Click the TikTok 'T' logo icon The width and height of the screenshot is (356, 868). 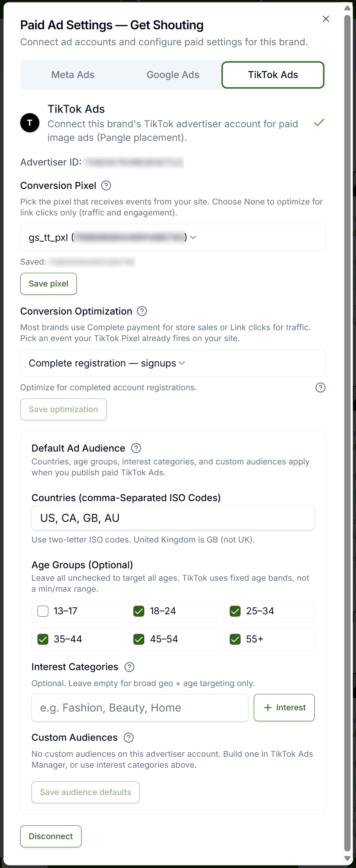(x=30, y=123)
